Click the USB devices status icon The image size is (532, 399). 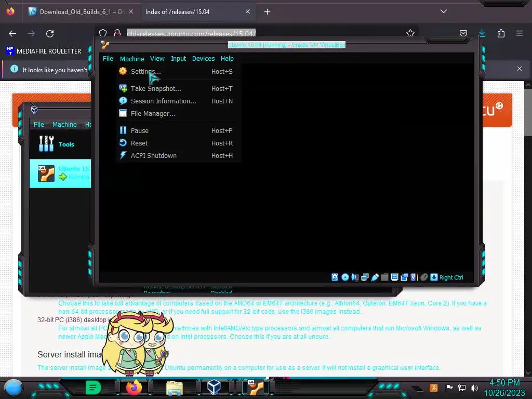[x=375, y=277]
